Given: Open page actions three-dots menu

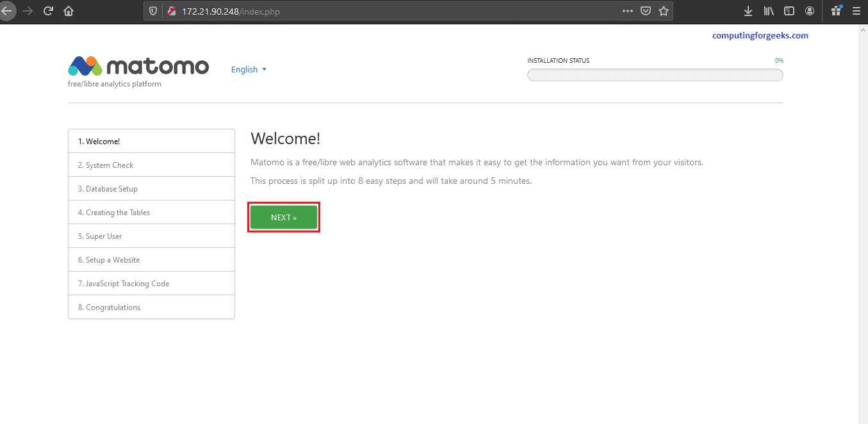Looking at the screenshot, I should click(628, 11).
